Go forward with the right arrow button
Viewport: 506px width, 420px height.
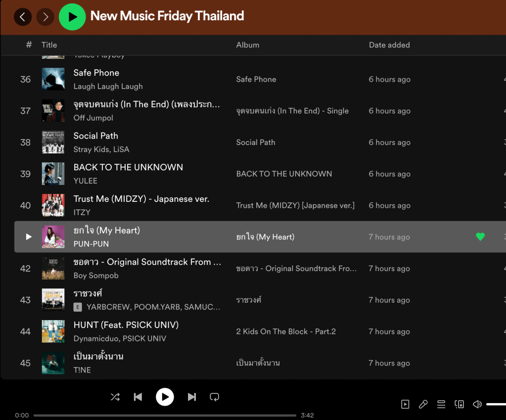46,17
